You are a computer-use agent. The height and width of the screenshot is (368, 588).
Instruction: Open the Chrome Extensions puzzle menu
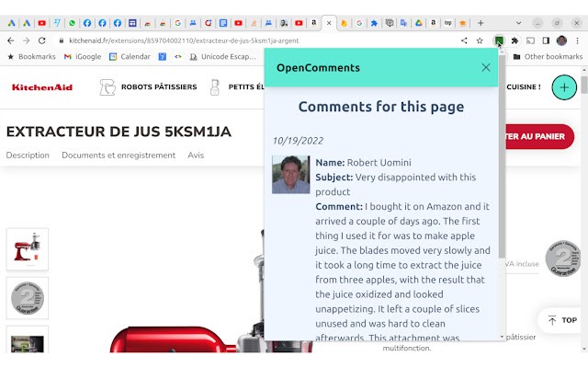coord(514,40)
